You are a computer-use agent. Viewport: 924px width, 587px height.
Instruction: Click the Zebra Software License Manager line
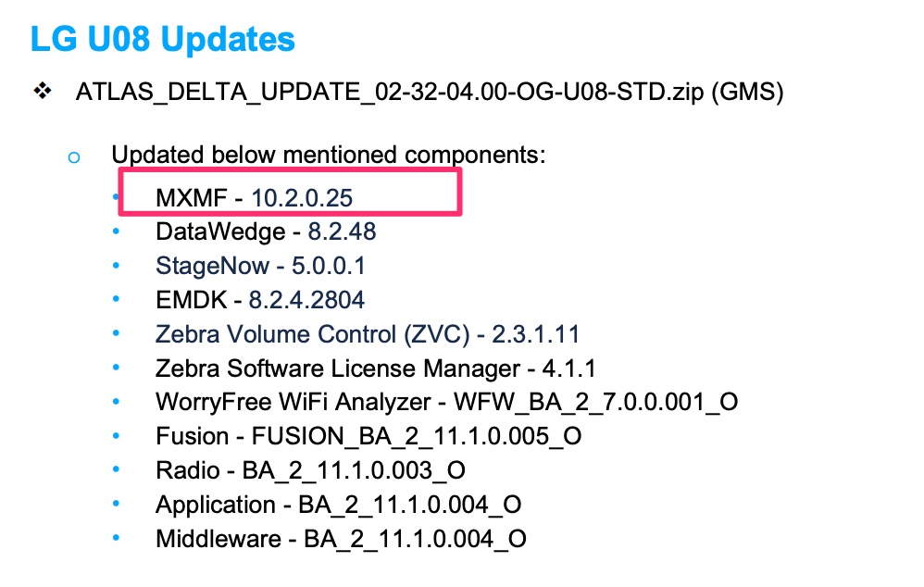375,368
